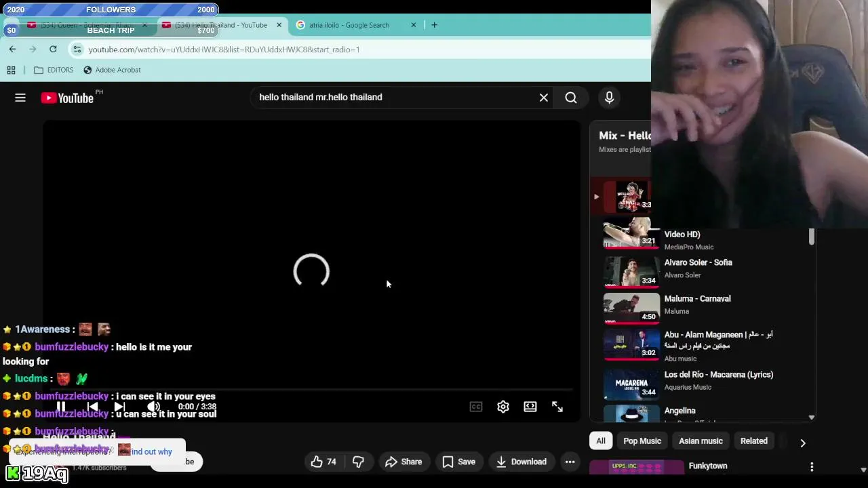Select the All filter chip

click(601, 441)
